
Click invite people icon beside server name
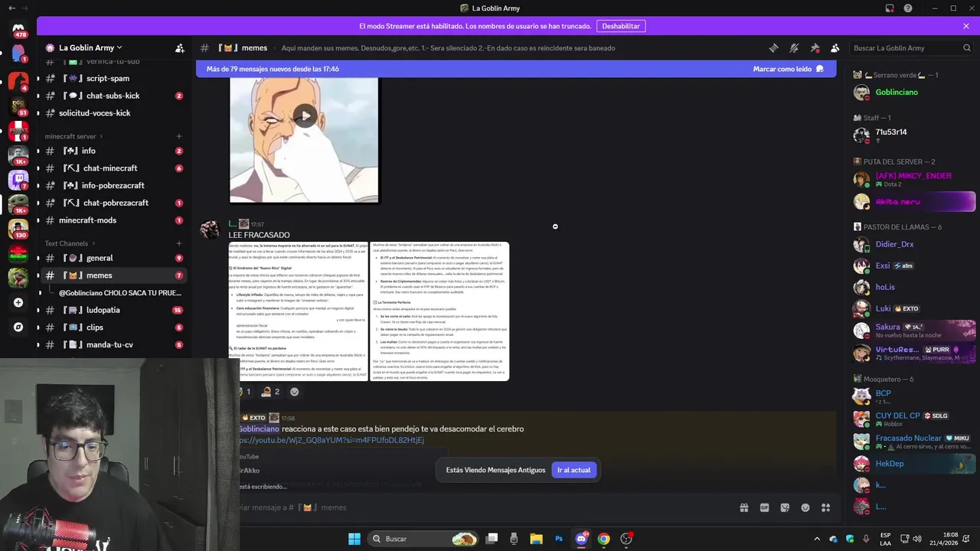(179, 47)
